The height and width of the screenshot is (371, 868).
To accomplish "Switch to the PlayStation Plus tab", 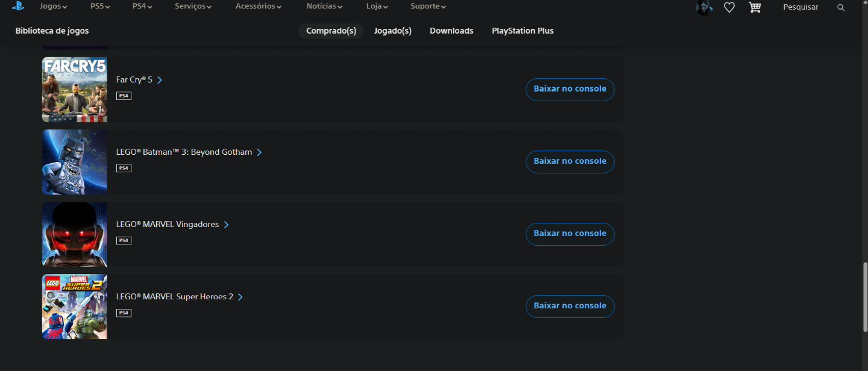I will [523, 31].
